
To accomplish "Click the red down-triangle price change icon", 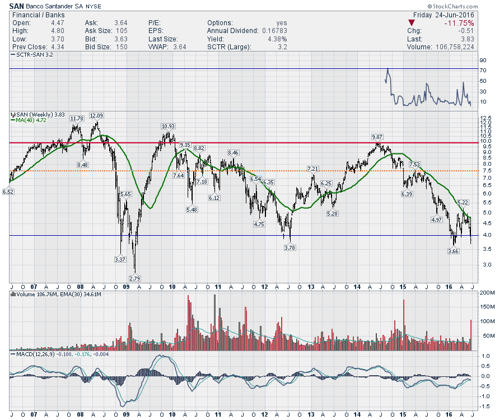I will [412, 23].
